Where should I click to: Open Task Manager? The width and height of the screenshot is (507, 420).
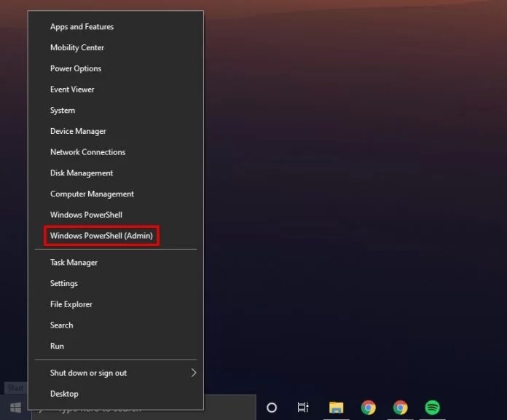click(x=116, y=263)
